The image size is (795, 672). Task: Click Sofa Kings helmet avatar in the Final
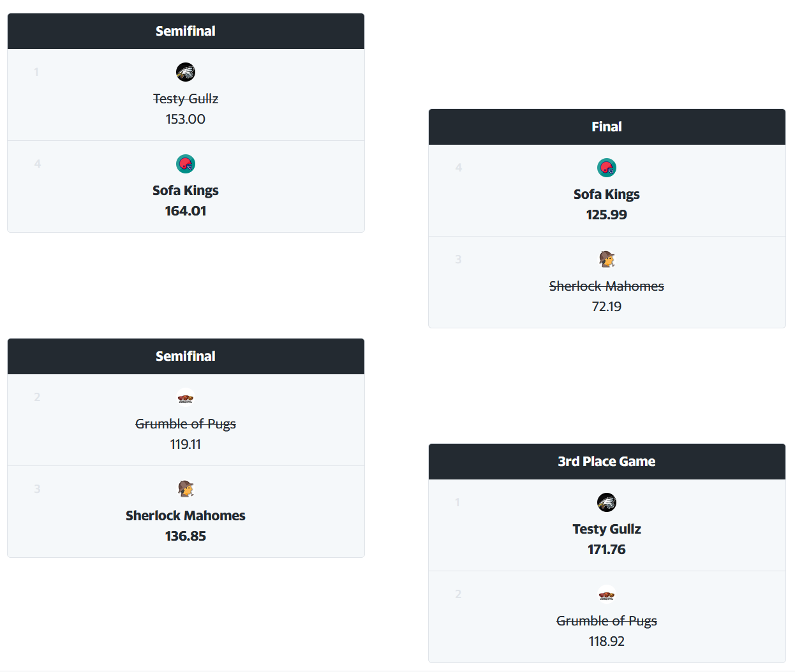(x=607, y=168)
